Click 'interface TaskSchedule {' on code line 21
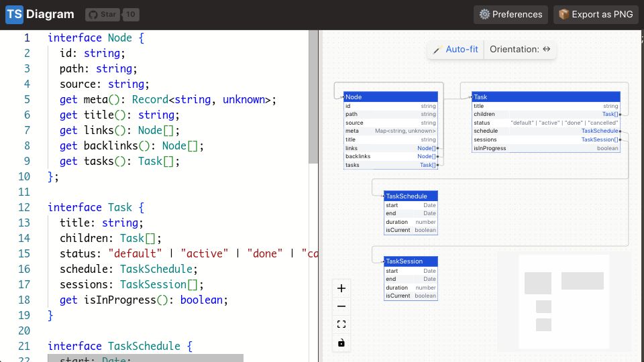644x362 pixels. (120, 346)
